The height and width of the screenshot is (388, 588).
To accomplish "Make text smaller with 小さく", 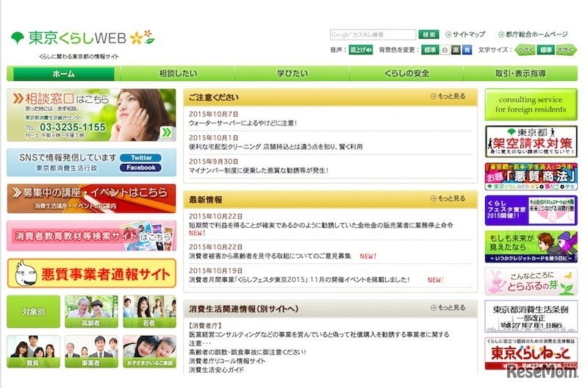I will click(526, 50).
